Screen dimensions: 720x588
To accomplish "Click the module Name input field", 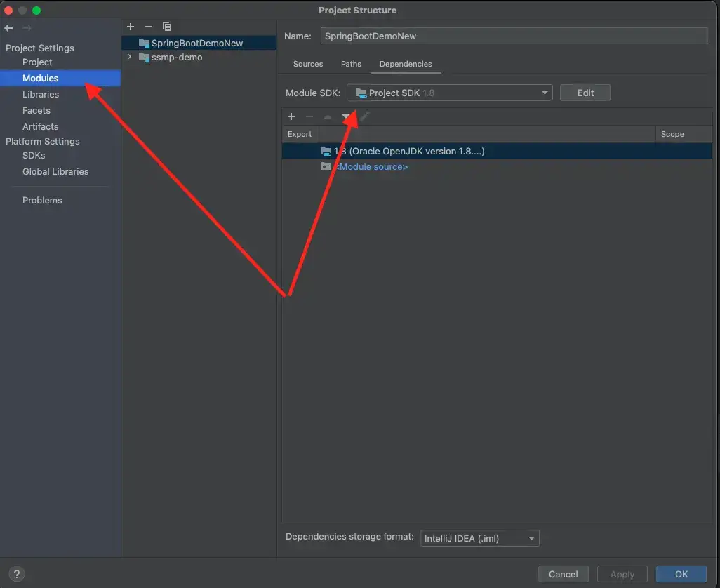I will point(514,36).
